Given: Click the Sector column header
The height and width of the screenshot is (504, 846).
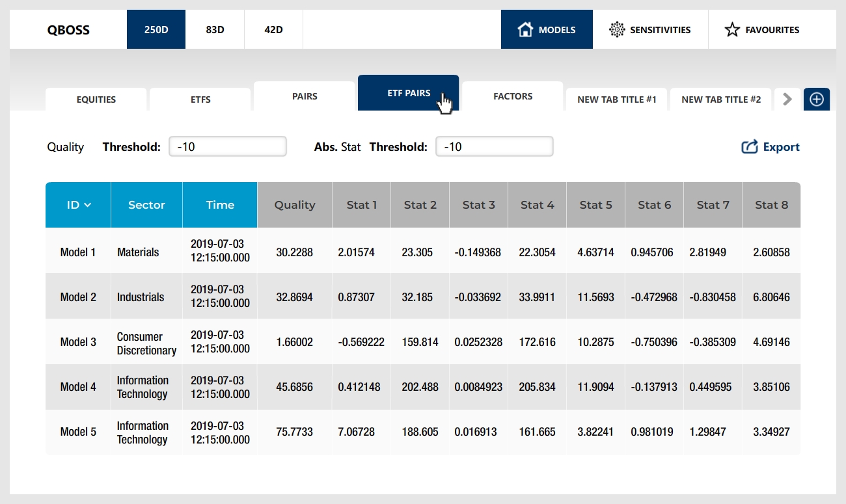Looking at the screenshot, I should tap(146, 205).
